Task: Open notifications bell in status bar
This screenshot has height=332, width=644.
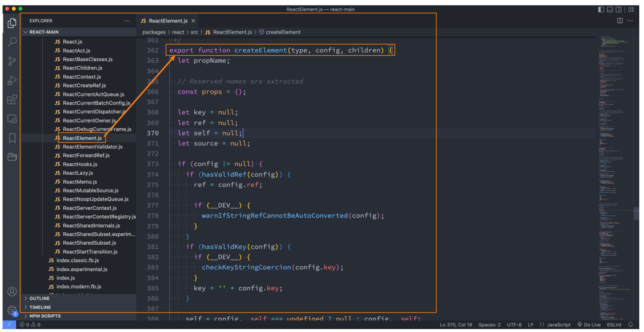Action: pos(631,325)
